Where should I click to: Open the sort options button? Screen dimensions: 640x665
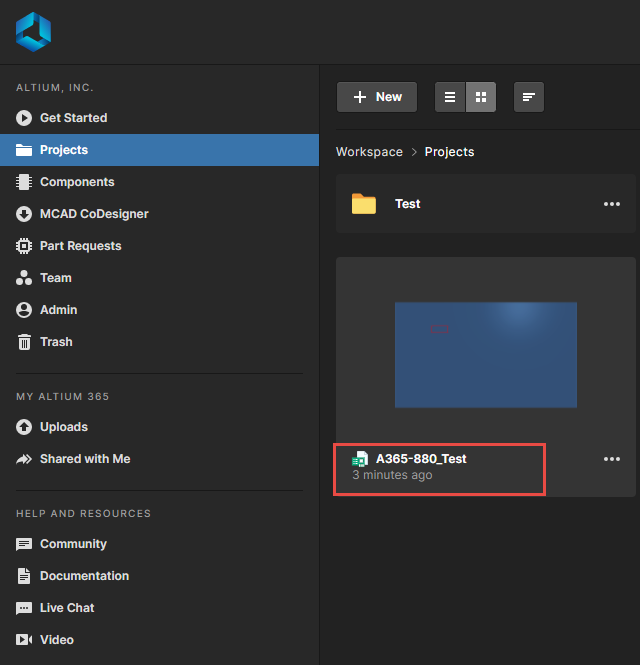point(529,97)
